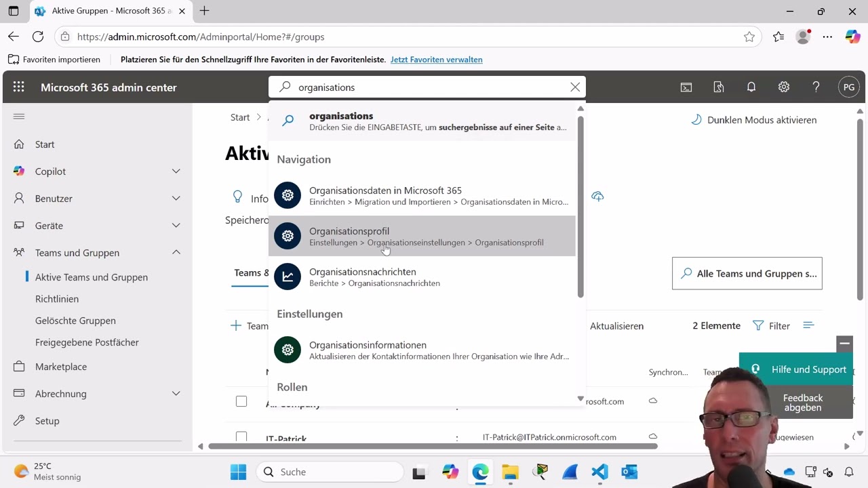Open the settings gear in admin header
This screenshot has width=868, height=488.
pyautogui.click(x=784, y=87)
